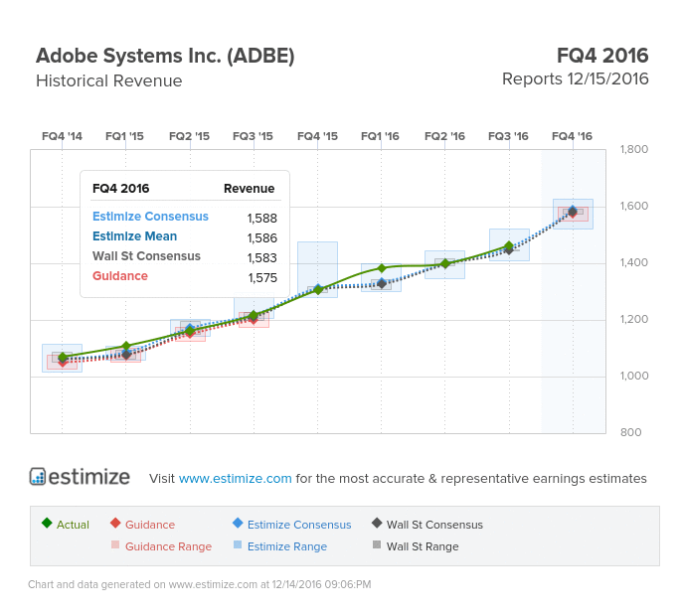The width and height of the screenshot is (681, 616).
Task: Toggle the Guidance legend label
Action: [x=150, y=525]
